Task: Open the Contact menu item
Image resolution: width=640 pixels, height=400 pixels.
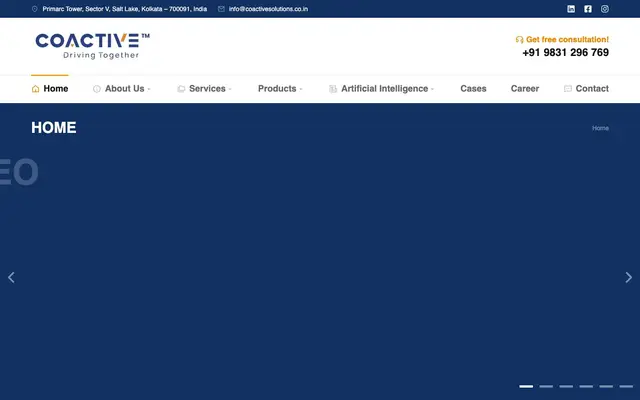Action: [x=592, y=89]
